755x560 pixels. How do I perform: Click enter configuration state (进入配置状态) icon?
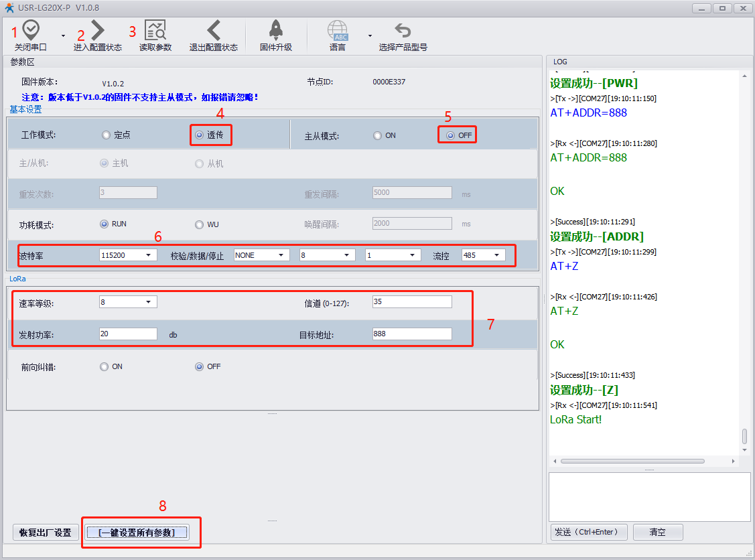pos(98,31)
